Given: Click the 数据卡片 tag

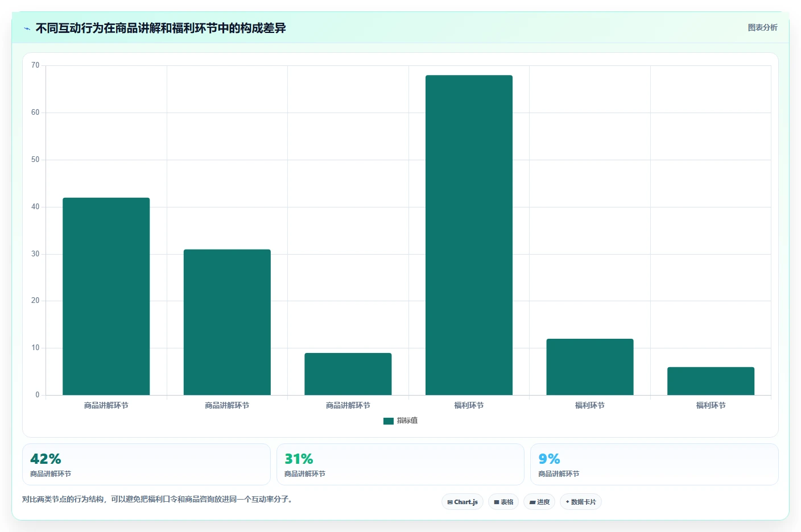Looking at the screenshot, I should coord(581,502).
